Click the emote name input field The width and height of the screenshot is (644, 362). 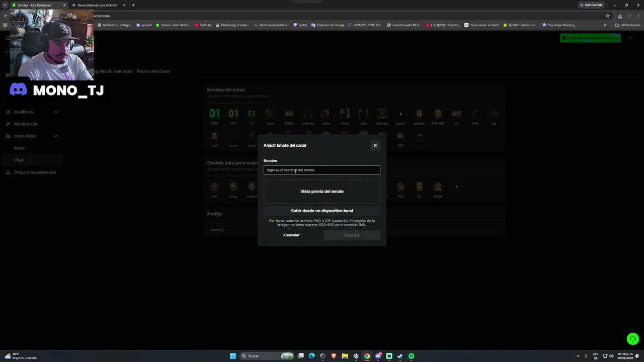(322, 170)
